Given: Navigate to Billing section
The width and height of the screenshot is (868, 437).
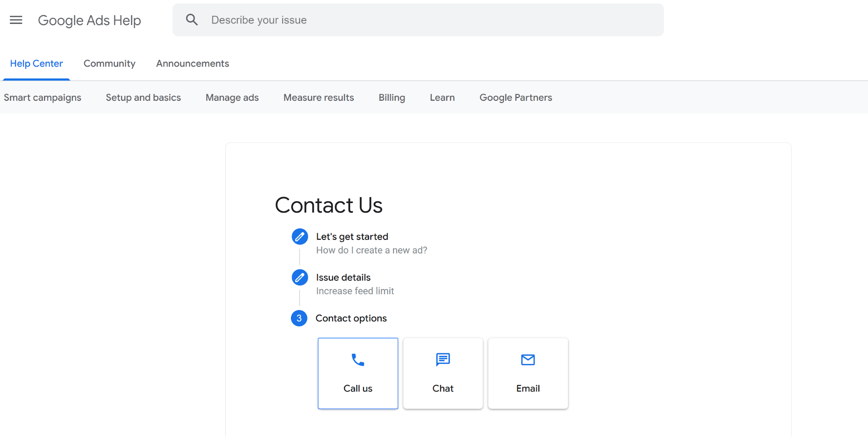Looking at the screenshot, I should pyautogui.click(x=392, y=98).
